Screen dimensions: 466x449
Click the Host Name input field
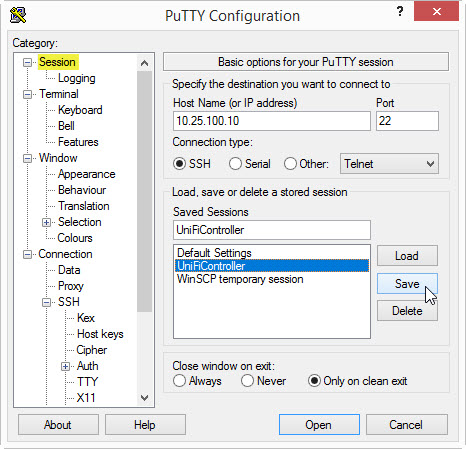[x=272, y=121]
